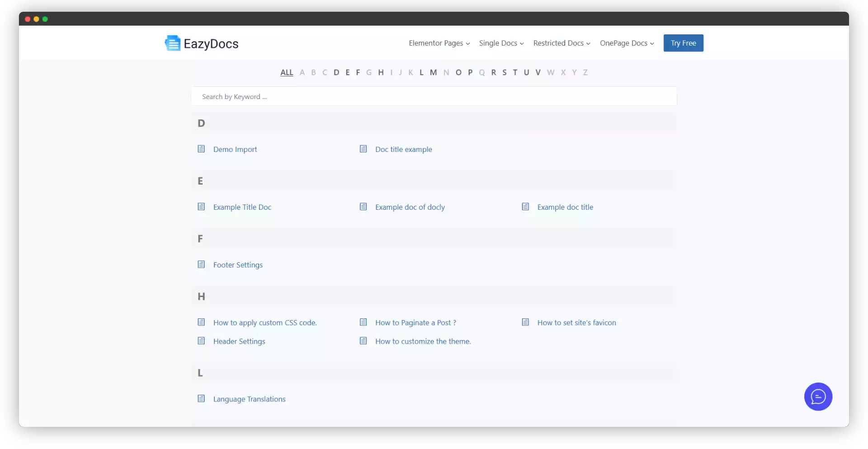Click the EazyDocs logo icon

pos(173,43)
